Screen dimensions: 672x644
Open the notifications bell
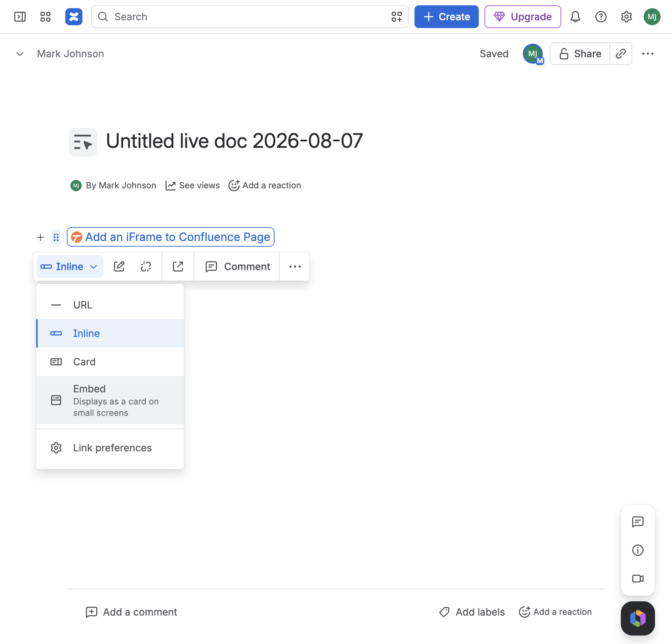575,17
